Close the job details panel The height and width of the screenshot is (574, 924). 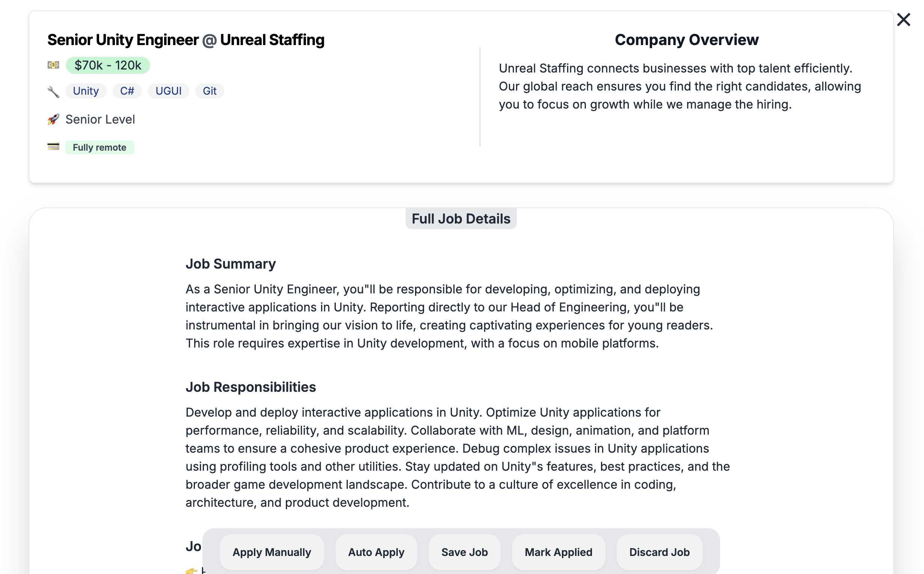903,20
